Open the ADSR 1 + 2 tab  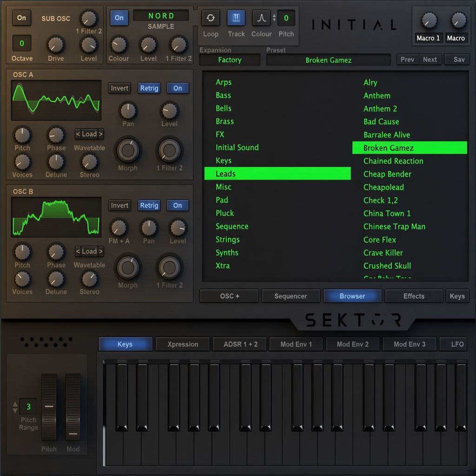240,344
